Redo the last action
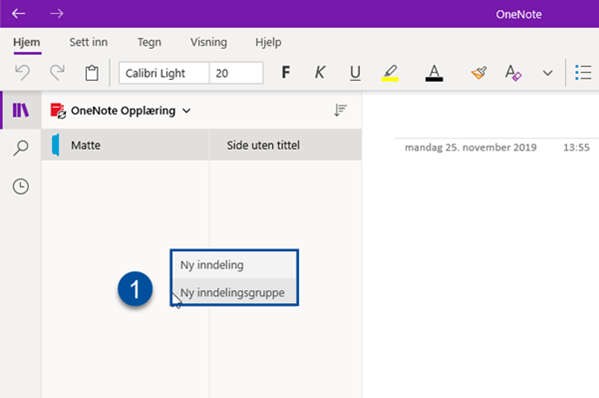Image resolution: width=599 pixels, height=398 pixels. 57,73
